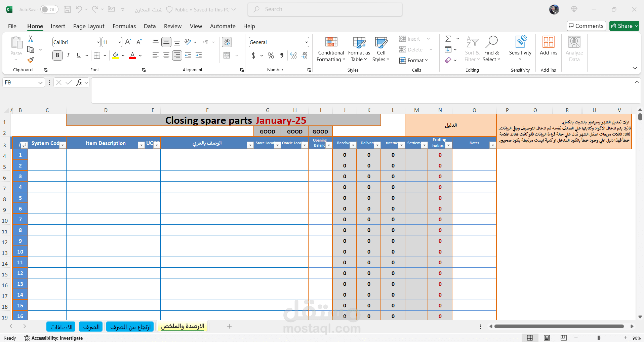Open the الصرف sheet tab
Image resolution: width=644 pixels, height=342 pixels.
[91, 327]
